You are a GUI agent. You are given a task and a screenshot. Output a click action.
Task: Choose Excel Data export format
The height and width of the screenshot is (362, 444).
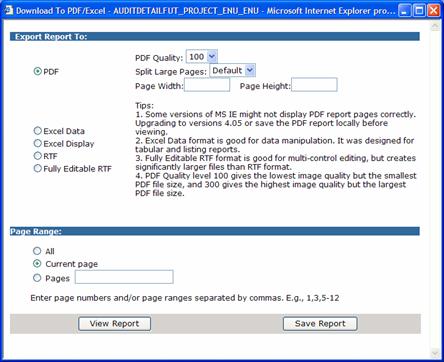38,131
